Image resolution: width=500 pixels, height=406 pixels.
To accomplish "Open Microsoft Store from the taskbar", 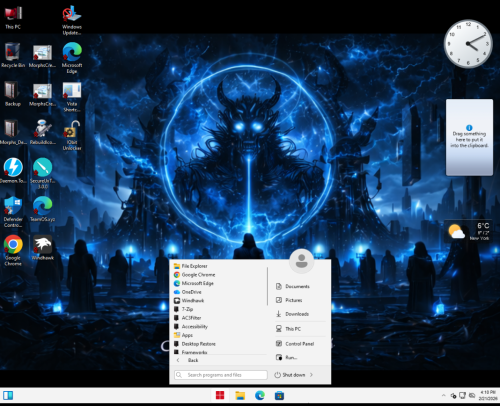I will (x=279, y=395).
